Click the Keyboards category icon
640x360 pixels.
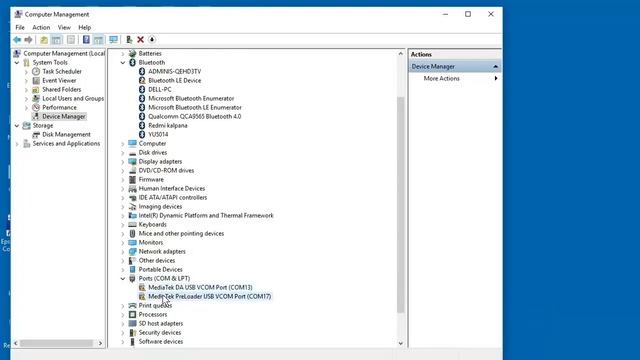pos(132,224)
